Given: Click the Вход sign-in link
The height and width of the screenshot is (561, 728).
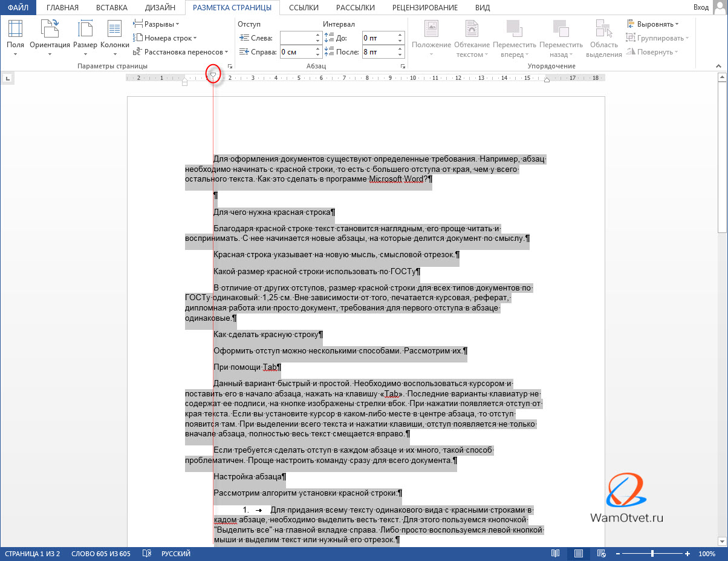Looking at the screenshot, I should pyautogui.click(x=701, y=8).
